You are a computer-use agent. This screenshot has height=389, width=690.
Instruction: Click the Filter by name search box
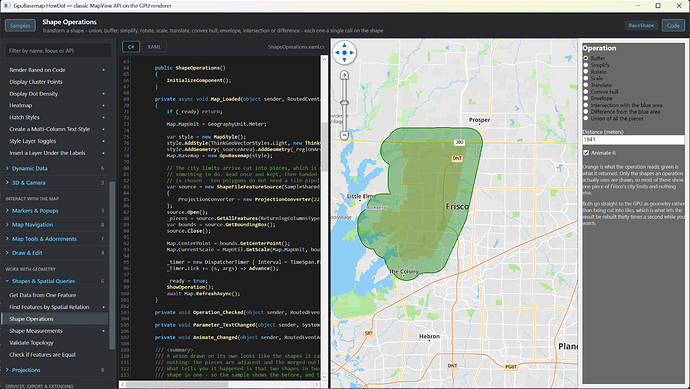tap(58, 51)
